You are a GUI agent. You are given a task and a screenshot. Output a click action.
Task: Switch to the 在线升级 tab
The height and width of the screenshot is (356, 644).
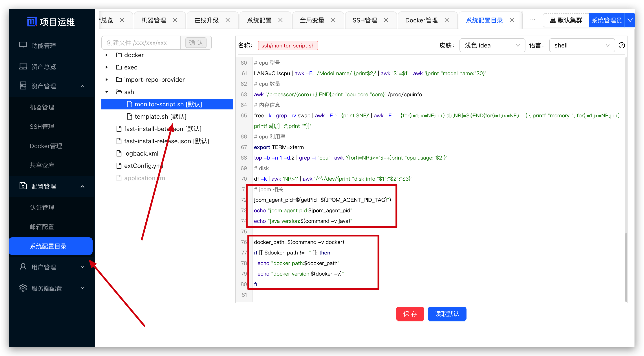(206, 20)
